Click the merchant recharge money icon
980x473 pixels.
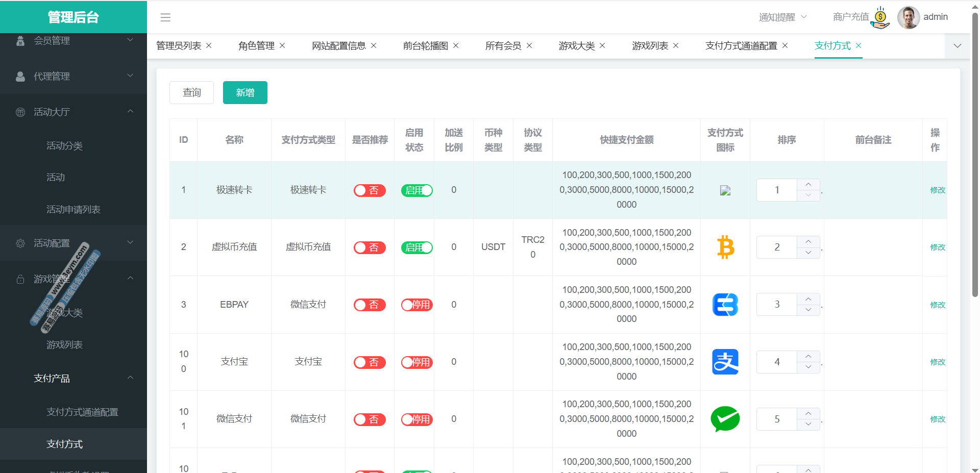880,17
